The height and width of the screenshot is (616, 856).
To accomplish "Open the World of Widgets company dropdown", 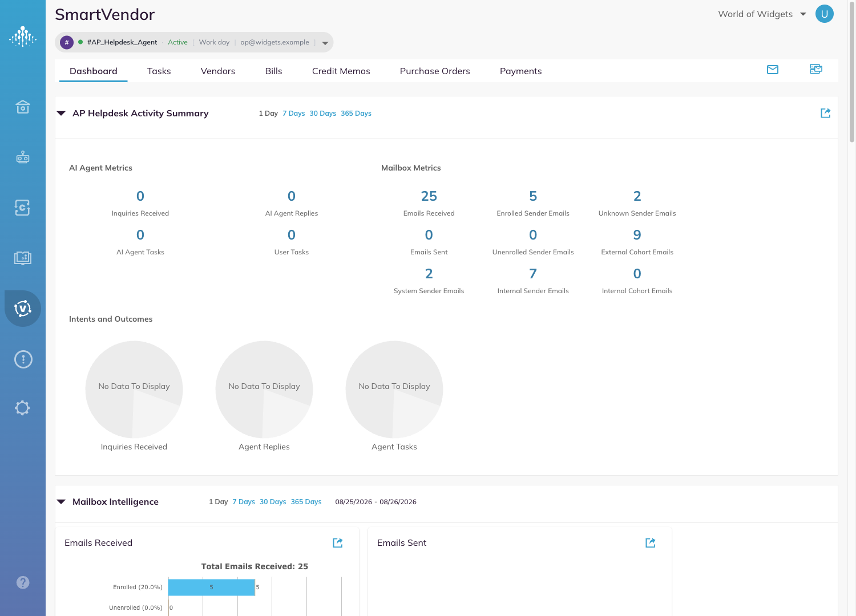I will click(x=762, y=14).
